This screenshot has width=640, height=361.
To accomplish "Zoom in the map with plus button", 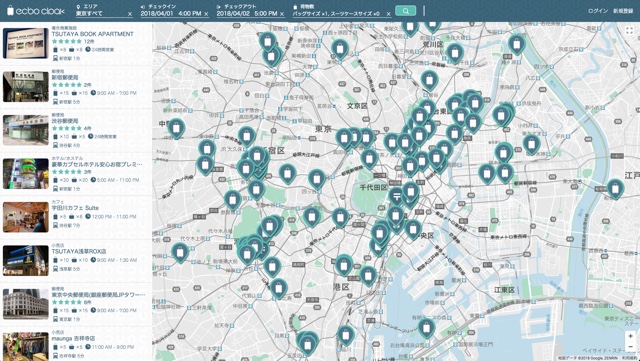I will point(631,336).
